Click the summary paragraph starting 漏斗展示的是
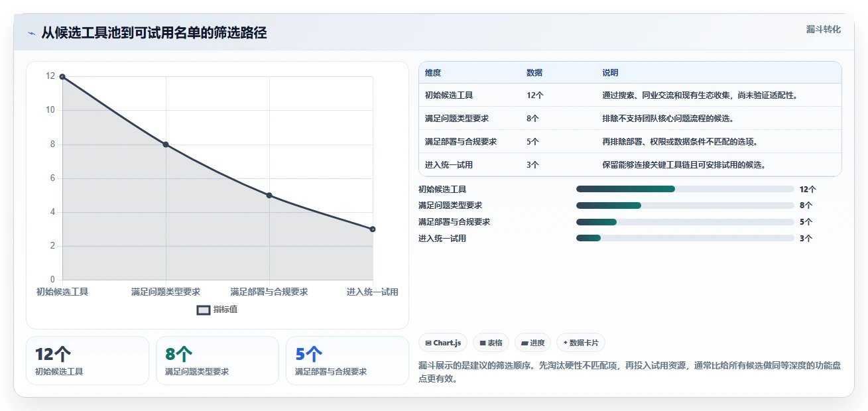The height and width of the screenshot is (411, 868). point(630,373)
